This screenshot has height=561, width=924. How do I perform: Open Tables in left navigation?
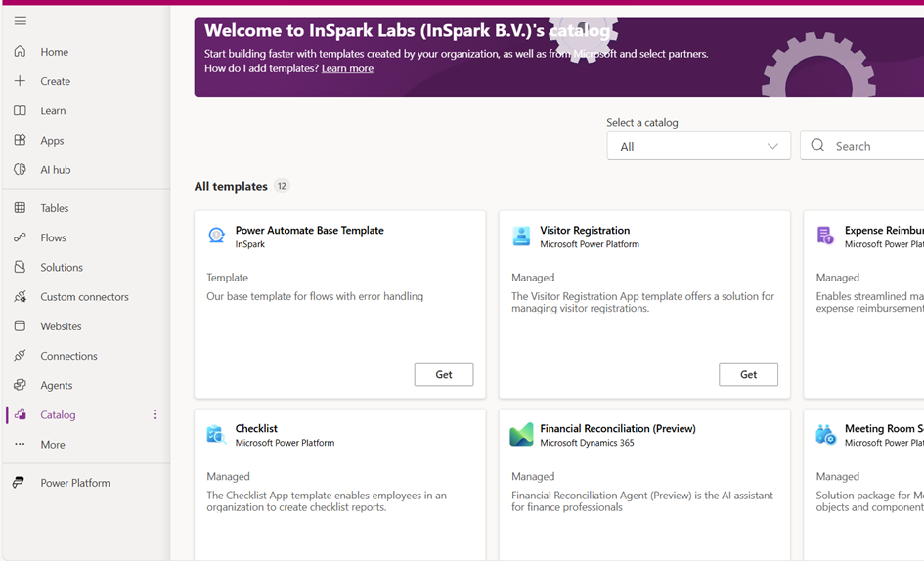tap(54, 208)
